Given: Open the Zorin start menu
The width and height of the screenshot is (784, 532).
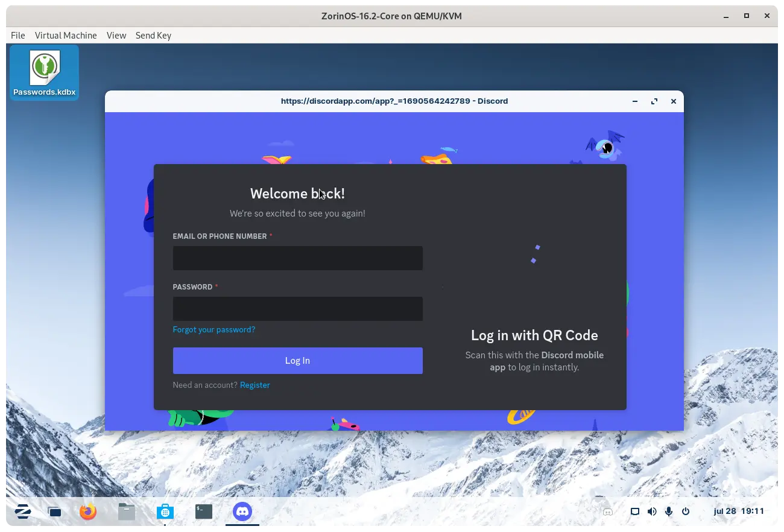Looking at the screenshot, I should point(23,511).
